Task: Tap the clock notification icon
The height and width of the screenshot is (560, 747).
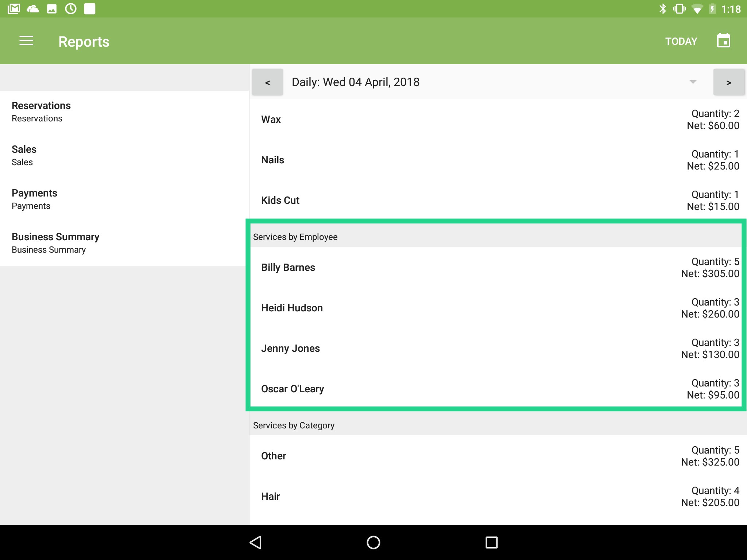Action: [x=70, y=8]
